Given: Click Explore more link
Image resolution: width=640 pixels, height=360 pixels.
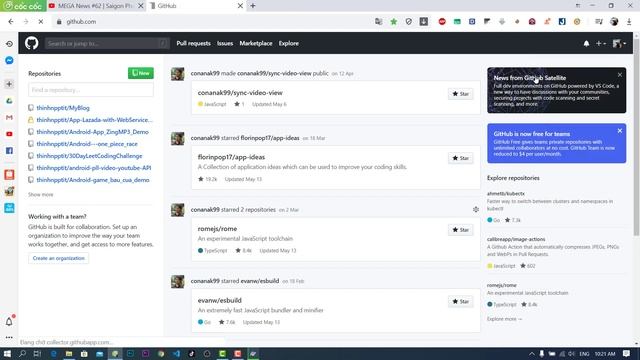Looking at the screenshot, I should click(x=504, y=319).
